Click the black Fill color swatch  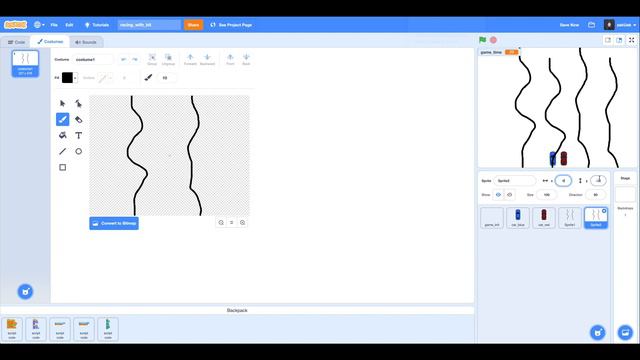coord(67,78)
